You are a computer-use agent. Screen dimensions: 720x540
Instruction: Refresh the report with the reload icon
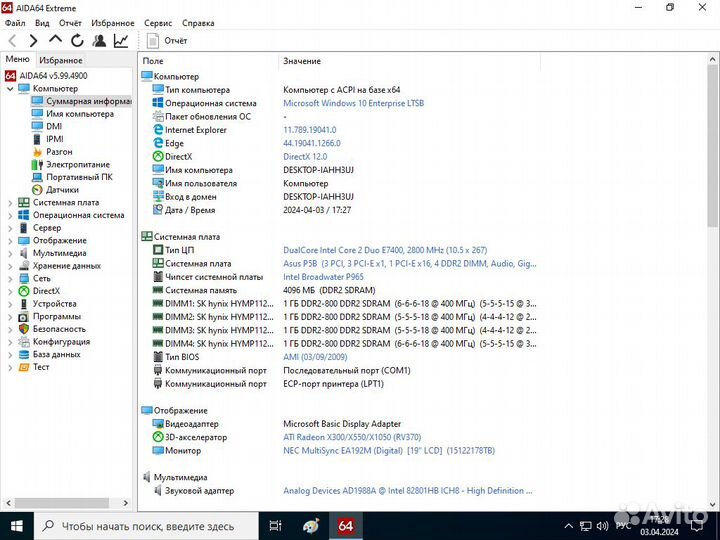tap(77, 41)
